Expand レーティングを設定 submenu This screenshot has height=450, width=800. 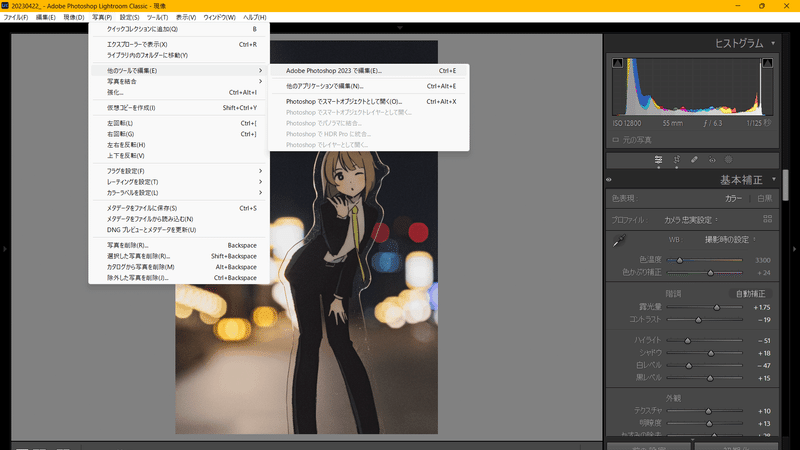click(179, 182)
